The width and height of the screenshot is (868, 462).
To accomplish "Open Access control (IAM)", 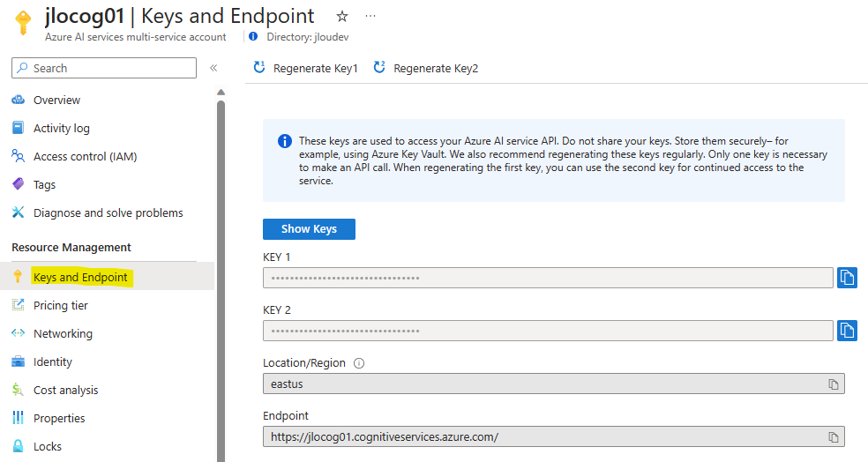I will pyautogui.click(x=86, y=157).
